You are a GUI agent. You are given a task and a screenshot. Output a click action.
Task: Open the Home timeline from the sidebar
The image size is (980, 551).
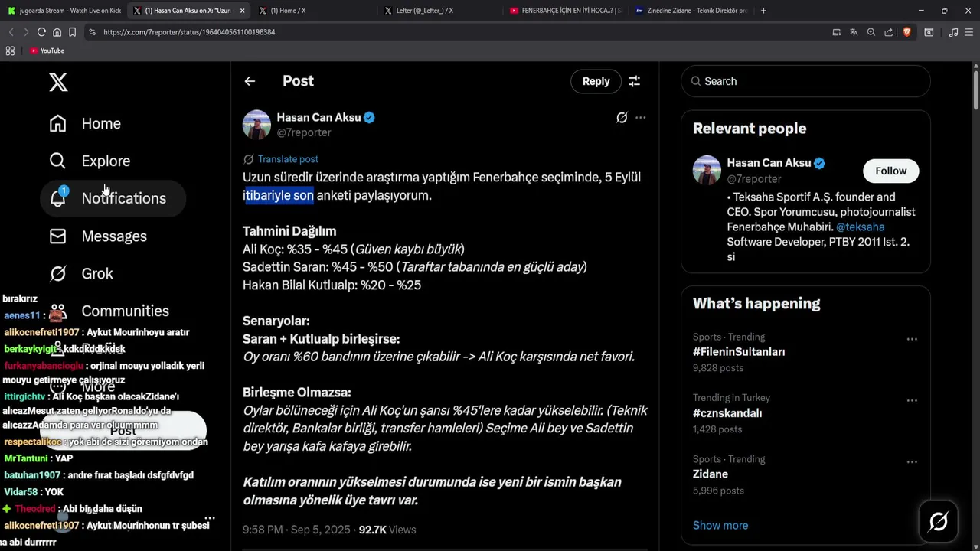(85, 123)
